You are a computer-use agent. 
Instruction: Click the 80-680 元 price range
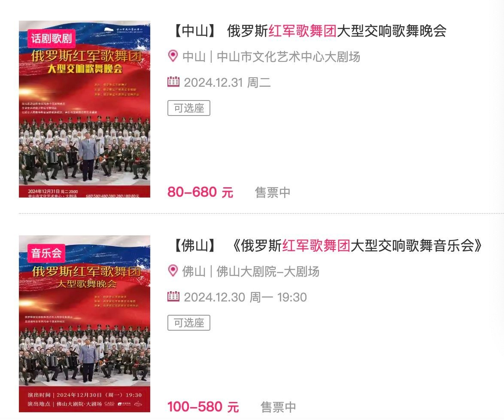click(200, 192)
